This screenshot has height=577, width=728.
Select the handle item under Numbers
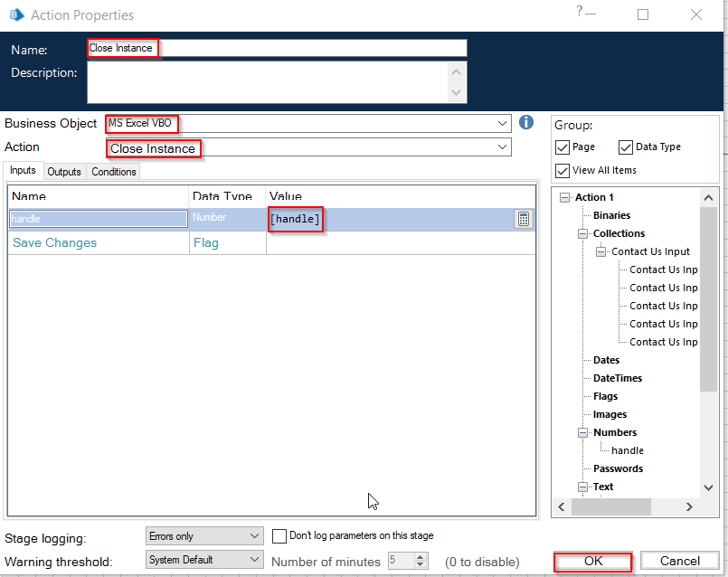pos(628,450)
